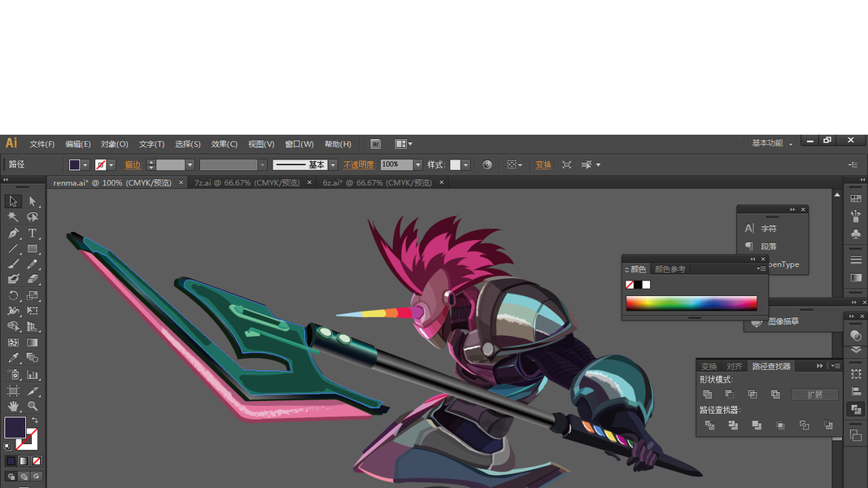Click the Divide pathfinder icon
Image resolution: width=868 pixels, height=488 pixels.
pos(709,425)
